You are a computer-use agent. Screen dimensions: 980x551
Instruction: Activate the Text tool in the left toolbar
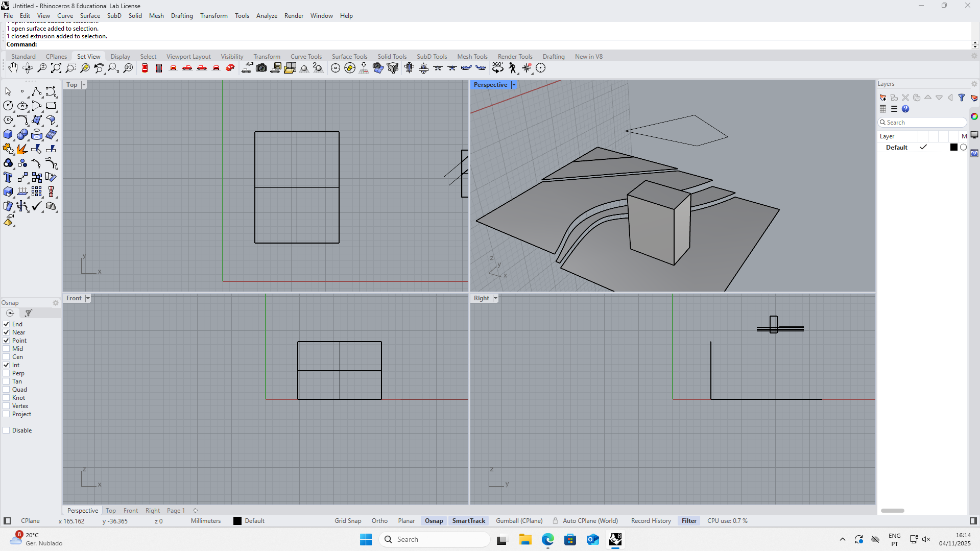point(8,177)
